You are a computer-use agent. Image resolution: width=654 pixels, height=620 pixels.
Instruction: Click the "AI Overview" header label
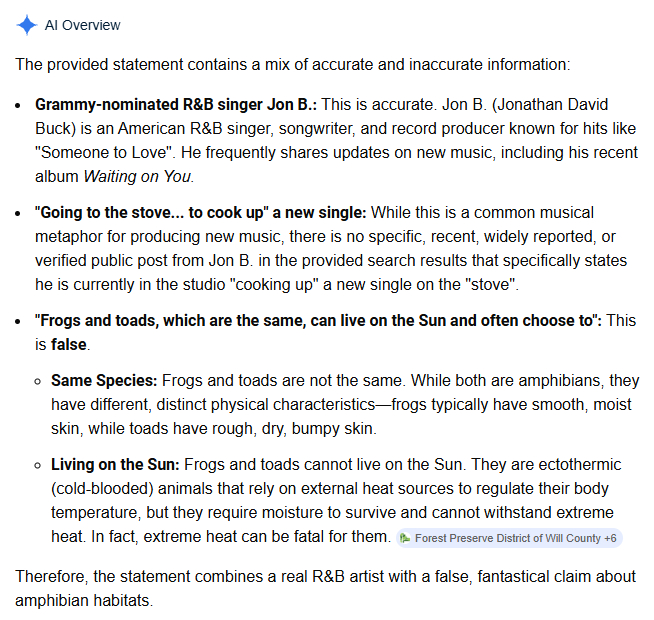click(x=82, y=25)
